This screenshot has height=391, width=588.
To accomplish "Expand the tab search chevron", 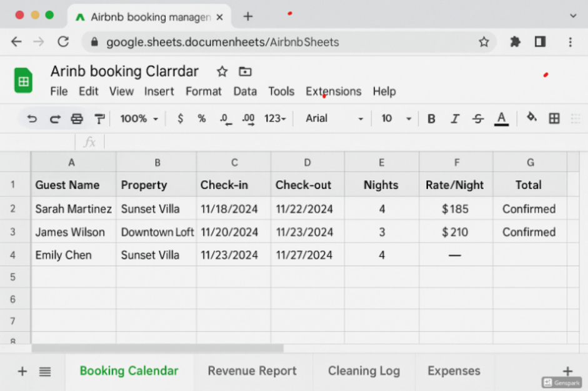I will [573, 16].
